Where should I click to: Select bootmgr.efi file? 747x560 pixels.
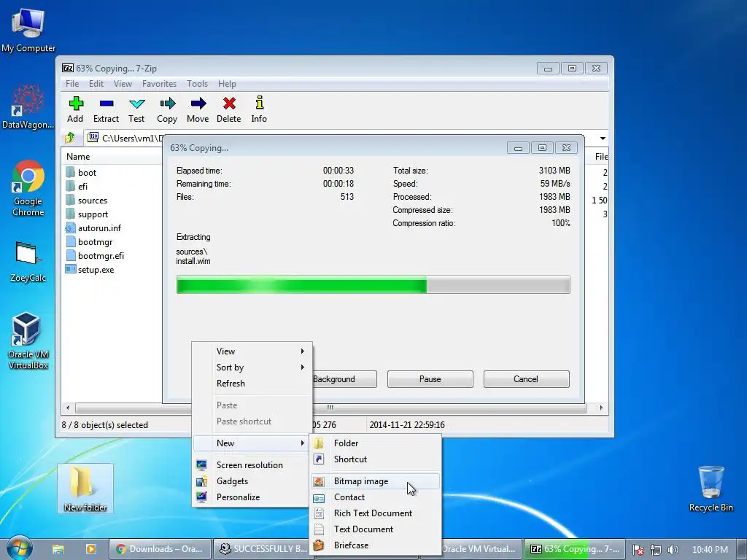(x=94, y=255)
